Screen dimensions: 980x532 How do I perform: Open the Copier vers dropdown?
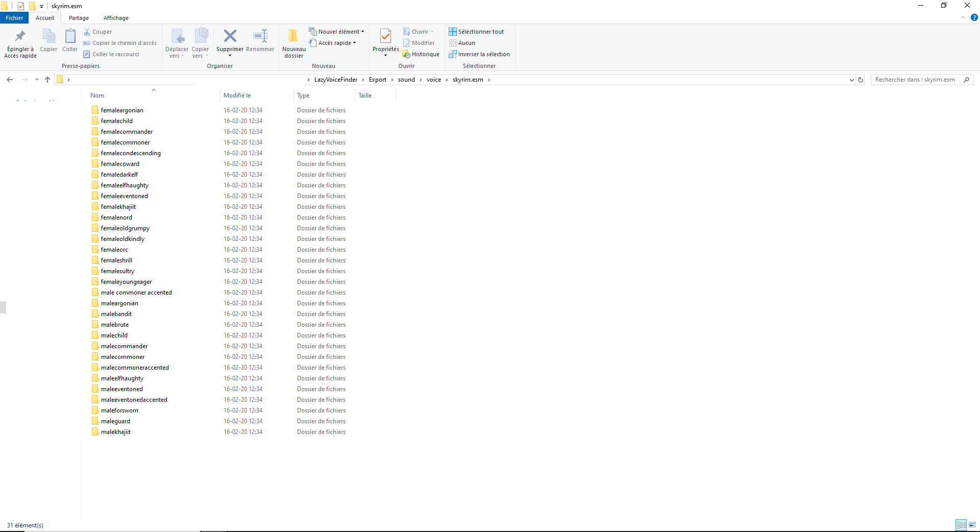pos(200,43)
